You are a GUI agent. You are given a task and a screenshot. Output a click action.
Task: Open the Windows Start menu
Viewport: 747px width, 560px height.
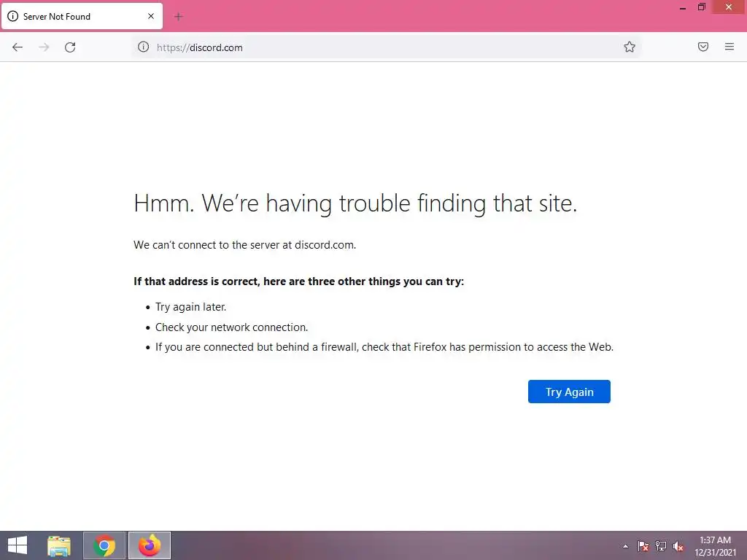tap(18, 545)
